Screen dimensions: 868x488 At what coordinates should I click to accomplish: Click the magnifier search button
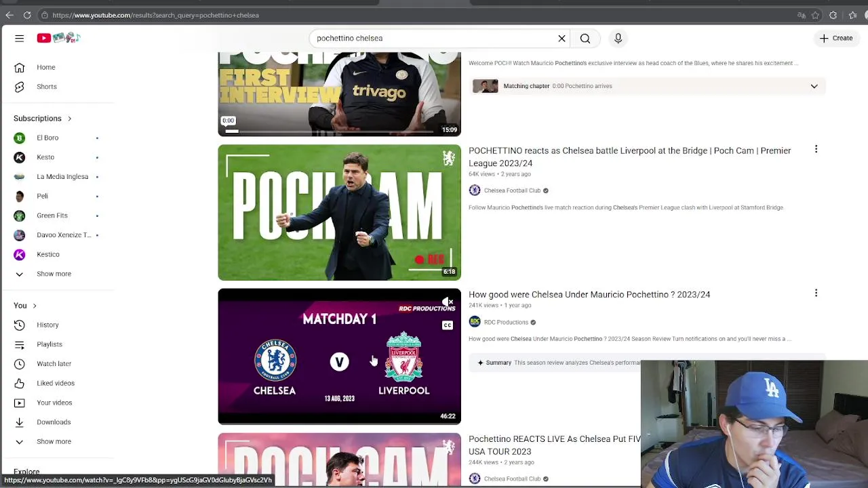[585, 39]
